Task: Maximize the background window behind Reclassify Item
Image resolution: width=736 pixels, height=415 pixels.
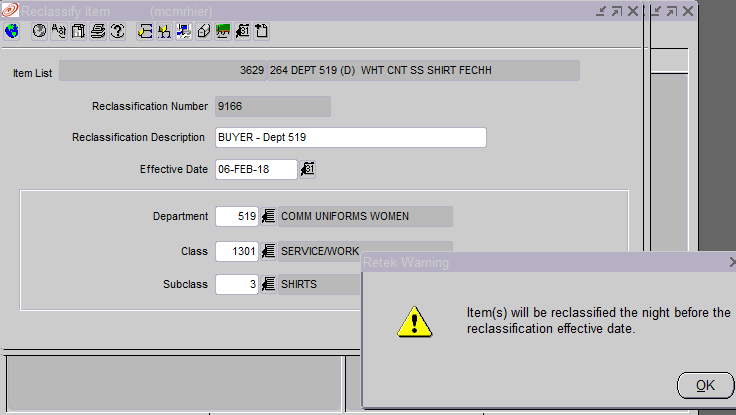Action: pos(672,11)
